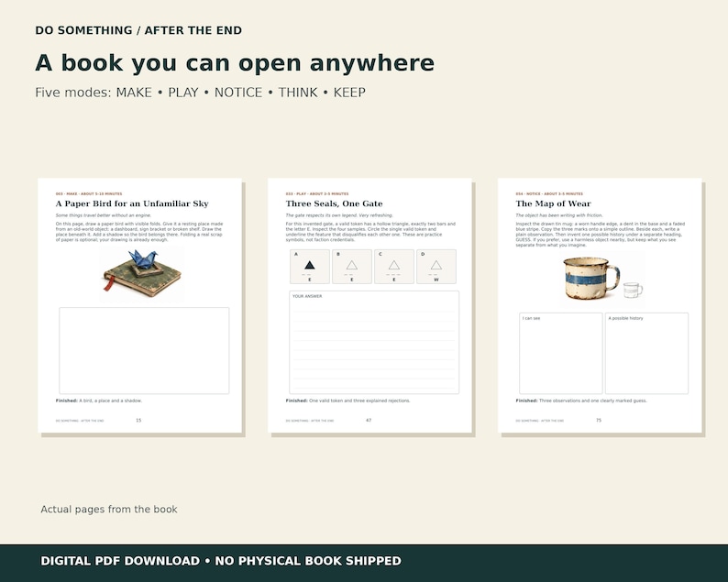Click the paragraph starting 'For this invented gate'
The image size is (728, 582).
[x=370, y=232]
